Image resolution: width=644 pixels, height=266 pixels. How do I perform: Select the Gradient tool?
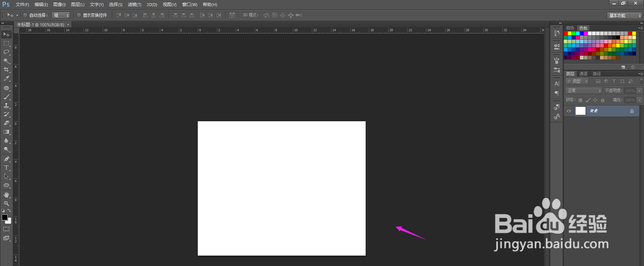[6, 132]
